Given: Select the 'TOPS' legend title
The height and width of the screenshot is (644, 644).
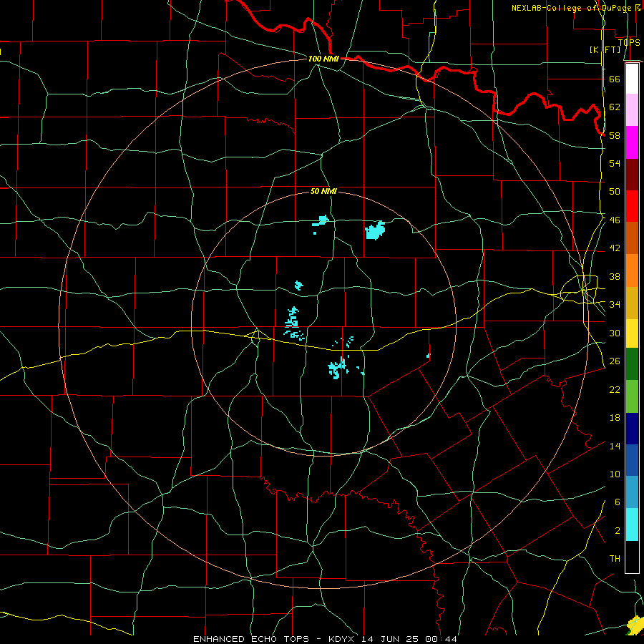Looking at the screenshot, I should click(629, 42).
